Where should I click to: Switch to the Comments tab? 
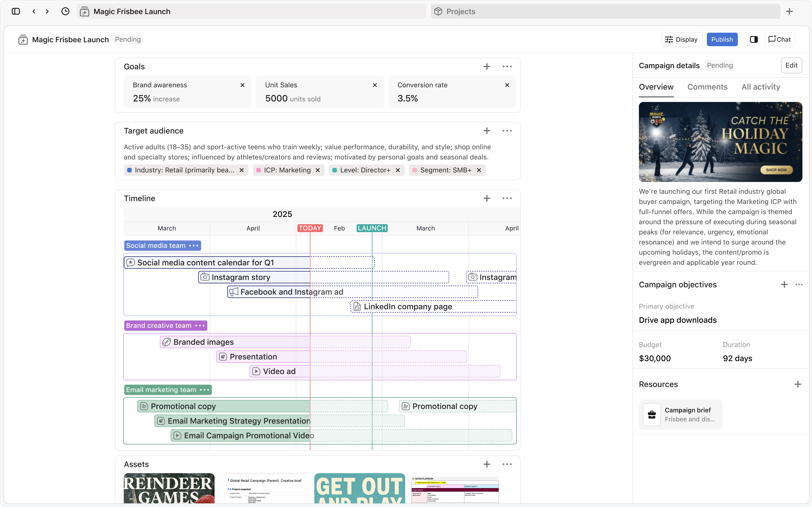point(707,87)
